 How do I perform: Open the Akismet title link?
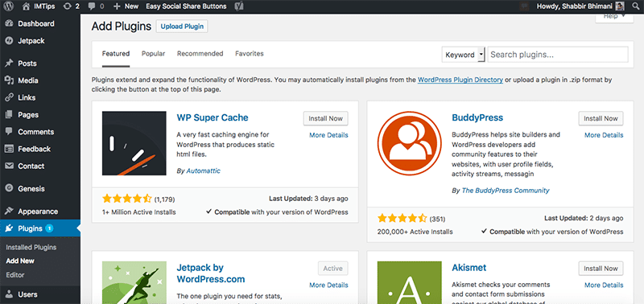tap(469, 268)
